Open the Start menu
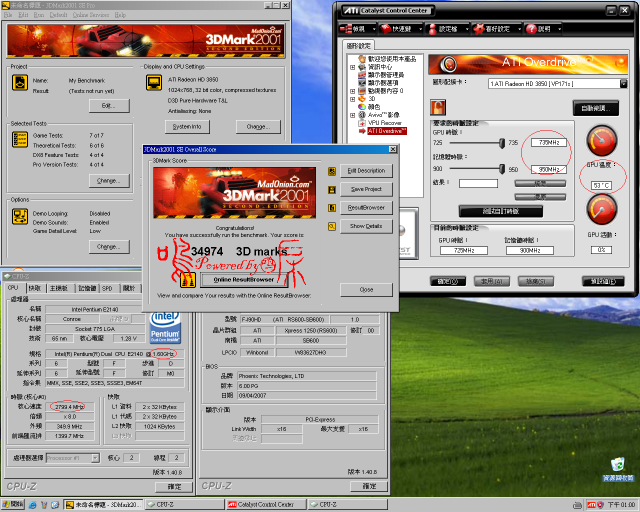The height and width of the screenshot is (512, 640). pos(13,505)
